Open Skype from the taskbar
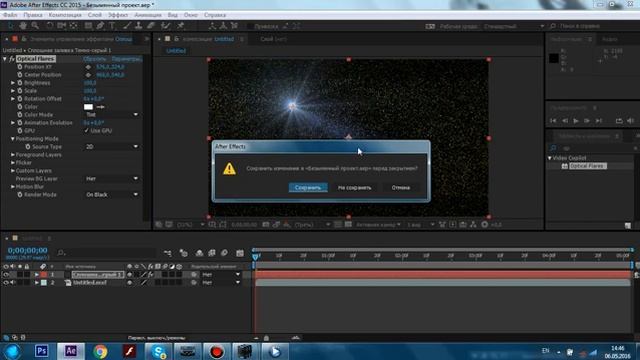 click(x=158, y=351)
